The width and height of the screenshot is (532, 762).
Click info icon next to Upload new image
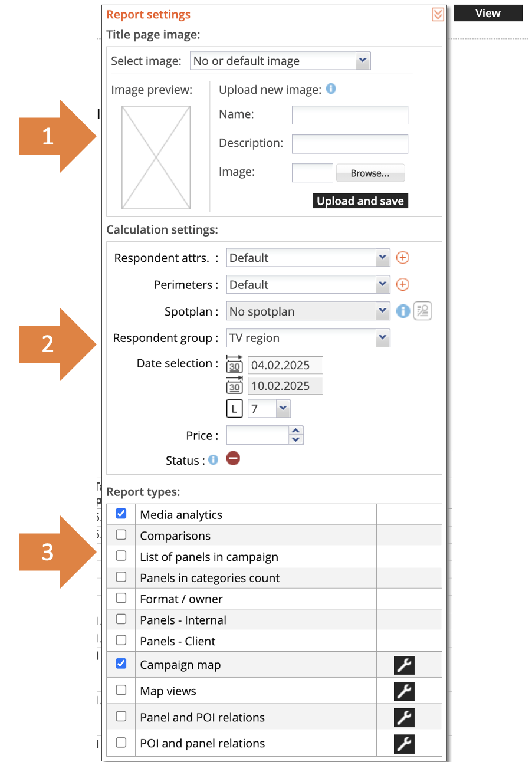[x=331, y=89]
